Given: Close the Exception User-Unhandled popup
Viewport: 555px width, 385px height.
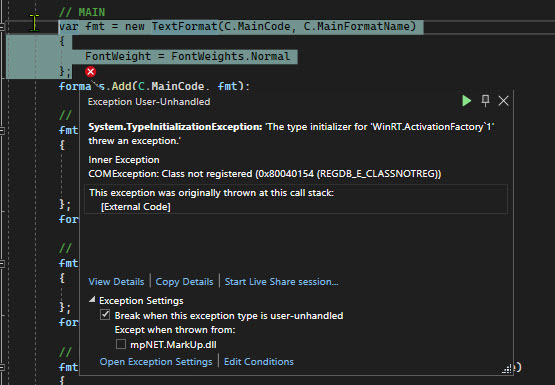Looking at the screenshot, I should tap(503, 101).
